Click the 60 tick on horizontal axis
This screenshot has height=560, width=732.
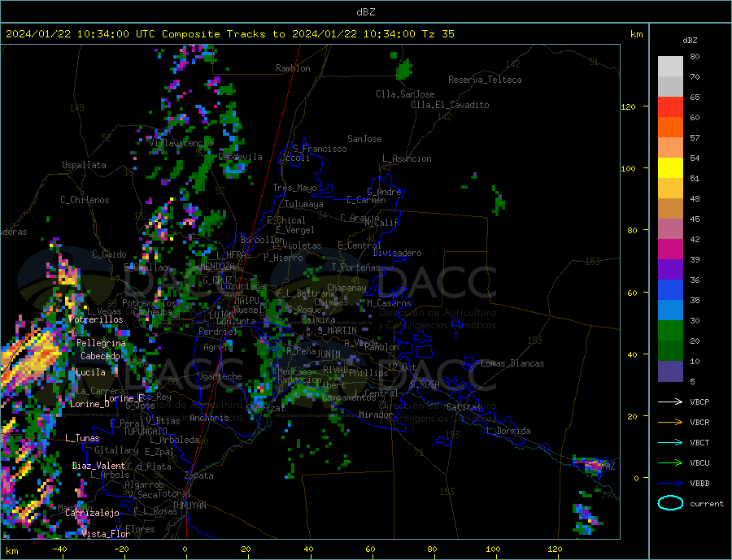(370, 549)
